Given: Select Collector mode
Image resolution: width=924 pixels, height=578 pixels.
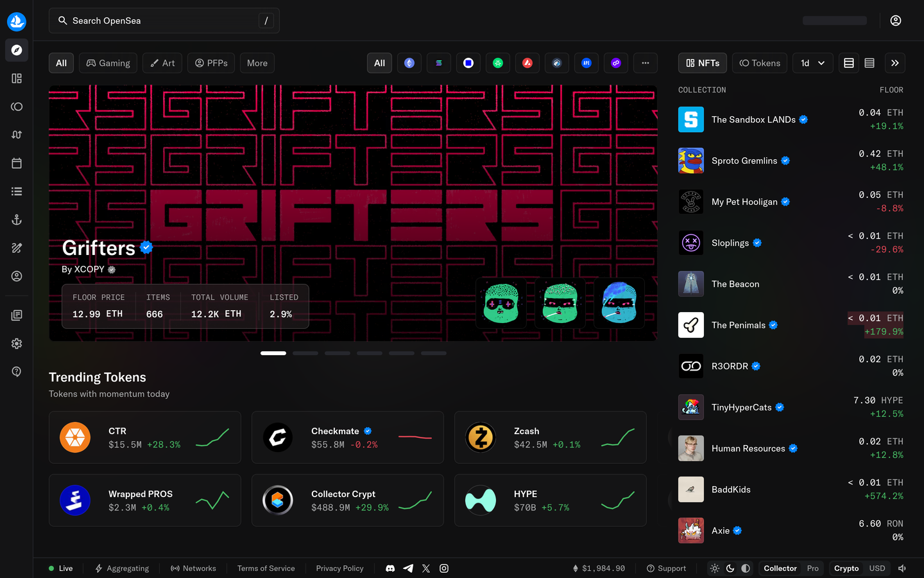Looking at the screenshot, I should pyautogui.click(x=780, y=568).
